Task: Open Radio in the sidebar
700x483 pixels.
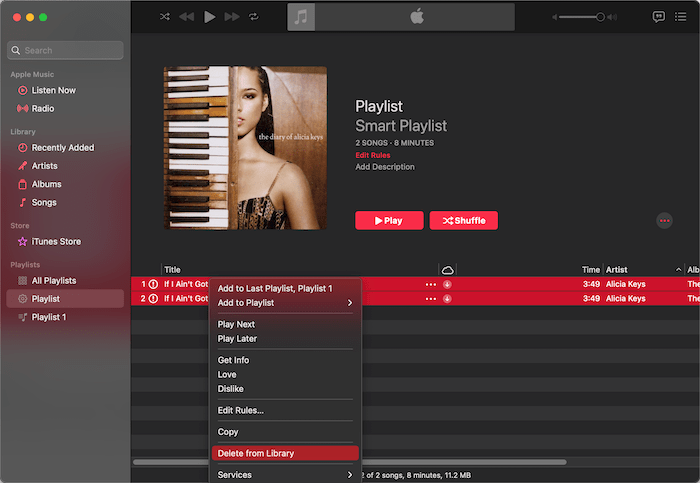Action: 43,108
